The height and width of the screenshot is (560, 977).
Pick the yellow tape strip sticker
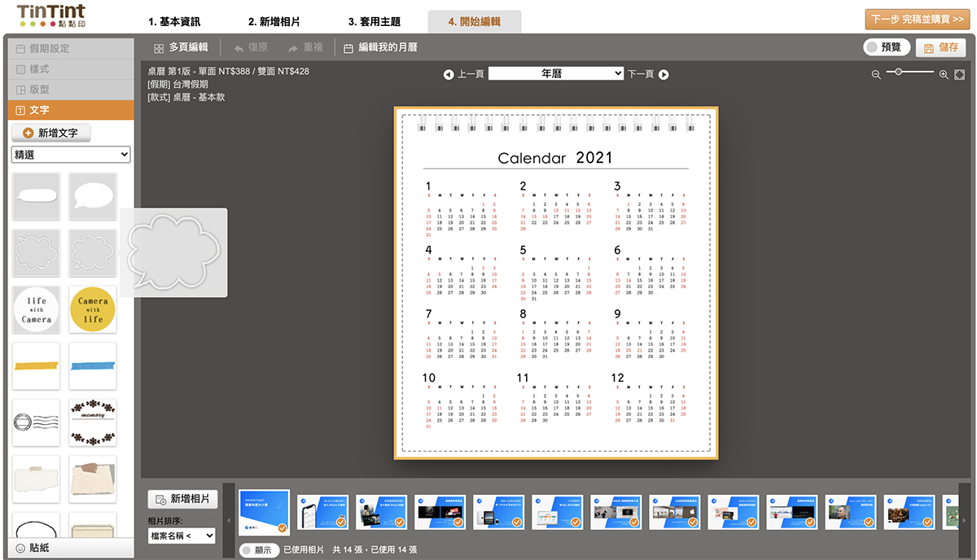pyautogui.click(x=36, y=365)
